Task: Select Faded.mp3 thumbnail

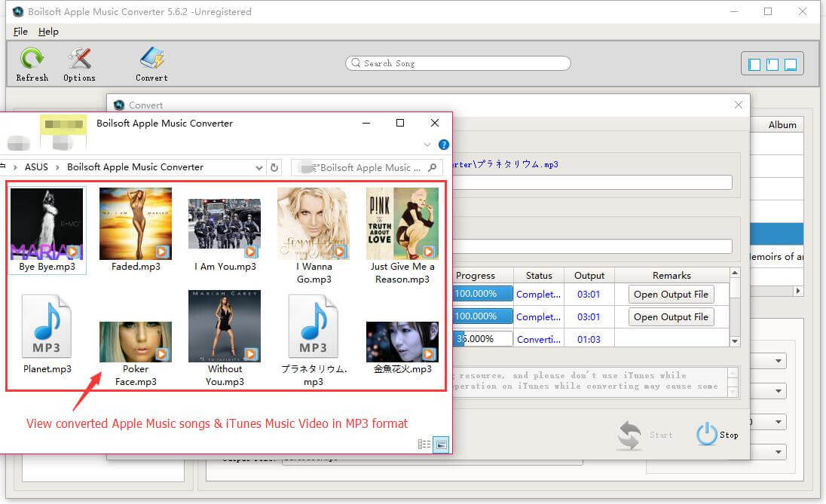Action: 136,224
